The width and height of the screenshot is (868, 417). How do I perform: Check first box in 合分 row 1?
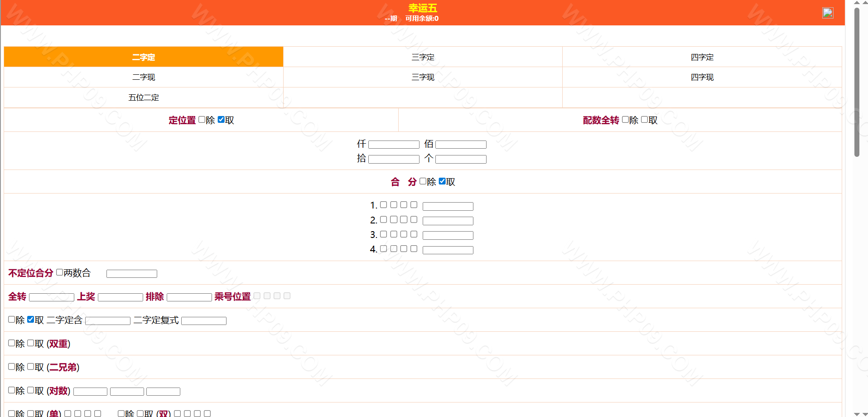(x=383, y=205)
